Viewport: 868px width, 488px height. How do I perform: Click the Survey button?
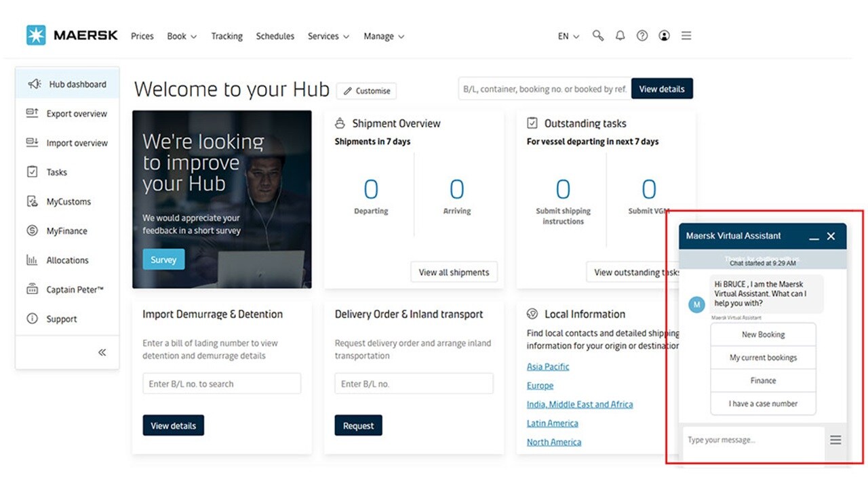coord(163,260)
